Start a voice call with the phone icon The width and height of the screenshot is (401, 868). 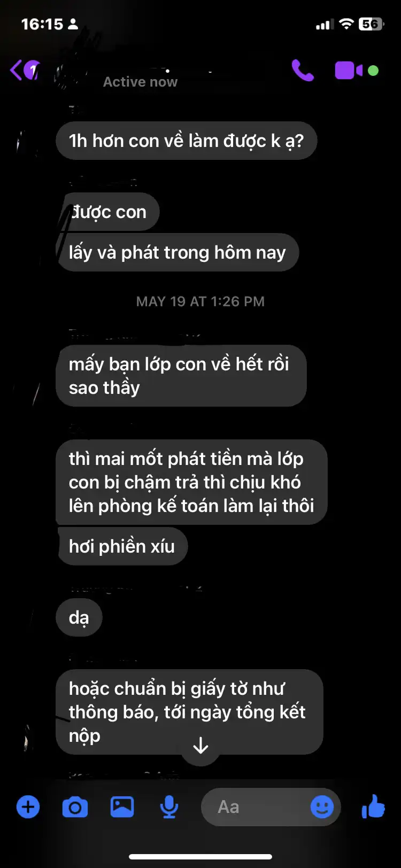(303, 70)
